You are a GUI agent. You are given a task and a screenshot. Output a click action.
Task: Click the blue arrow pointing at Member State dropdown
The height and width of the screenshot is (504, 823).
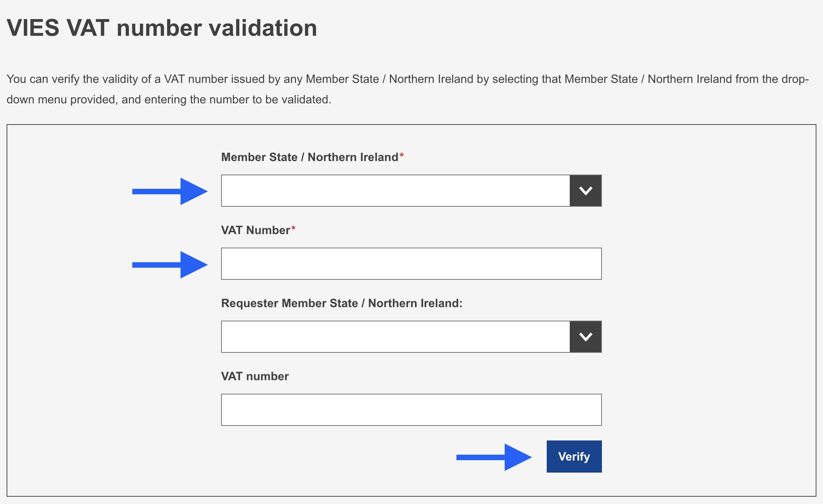point(170,191)
